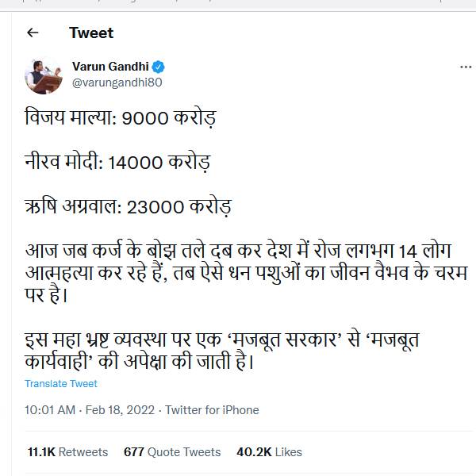View the 11.1K Retweets list
Viewport: 476px width, 476px height.
coord(67,451)
